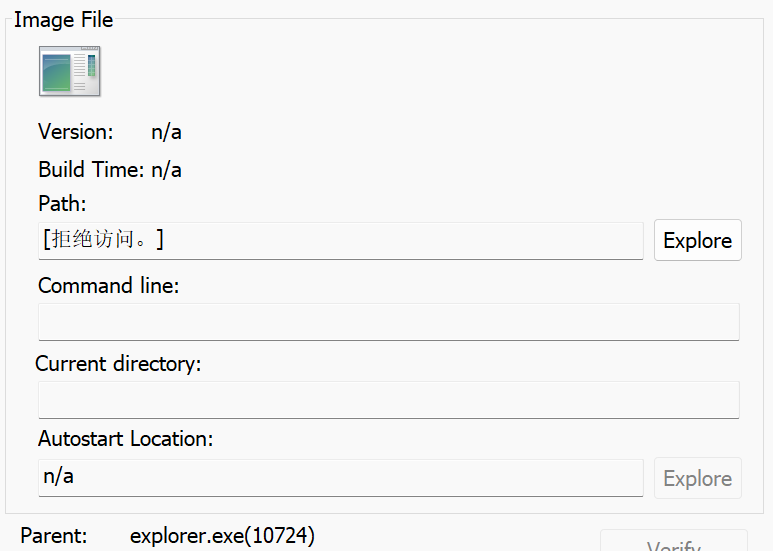Focus the Current directory text field
This screenshot has width=773, height=551.
click(388, 400)
